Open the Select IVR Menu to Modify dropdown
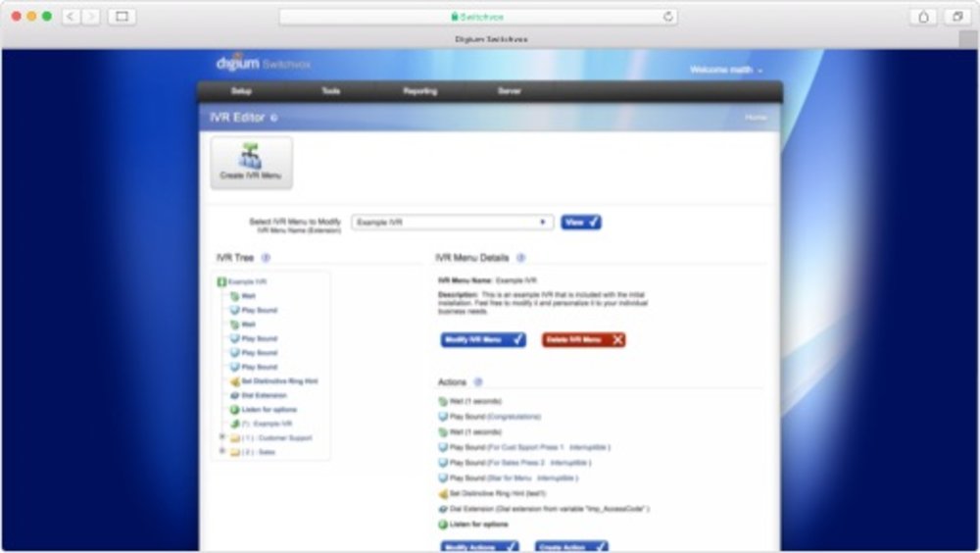Screen dimensions: 980x553 453,222
